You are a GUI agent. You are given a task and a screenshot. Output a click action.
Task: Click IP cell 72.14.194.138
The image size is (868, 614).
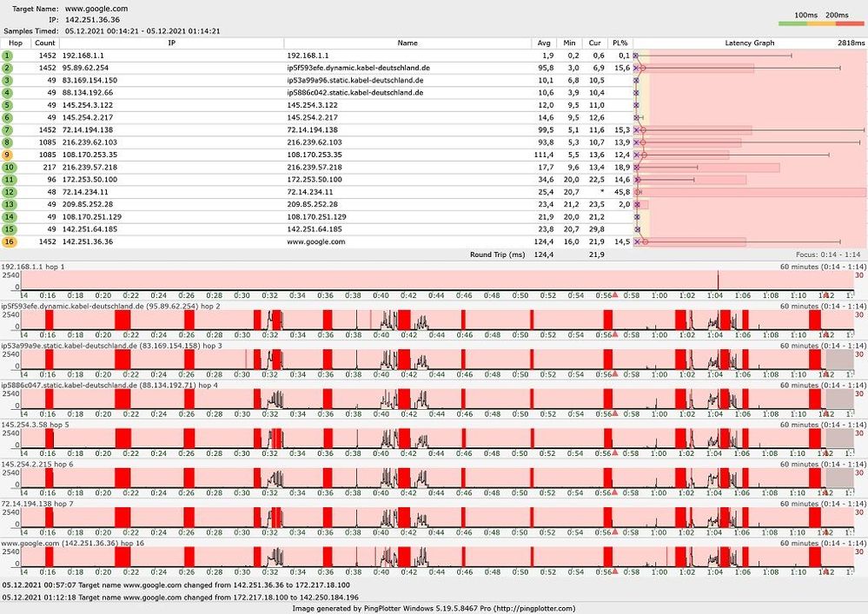coord(88,130)
